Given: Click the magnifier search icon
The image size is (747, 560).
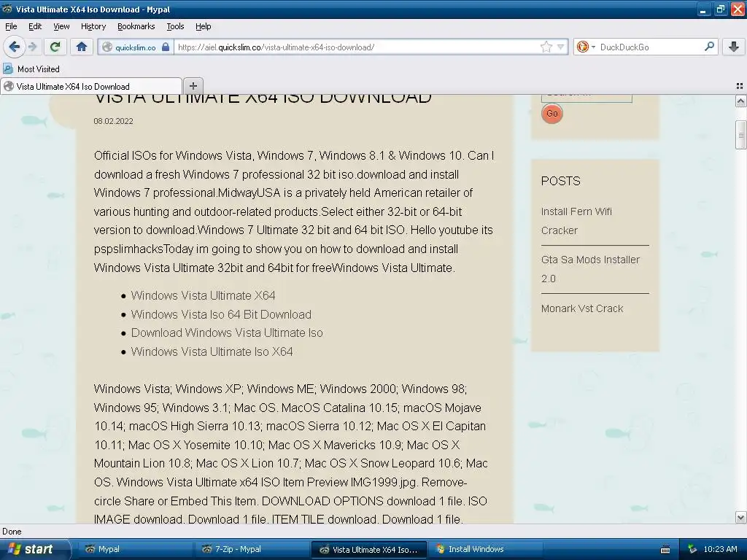Looking at the screenshot, I should tap(709, 47).
